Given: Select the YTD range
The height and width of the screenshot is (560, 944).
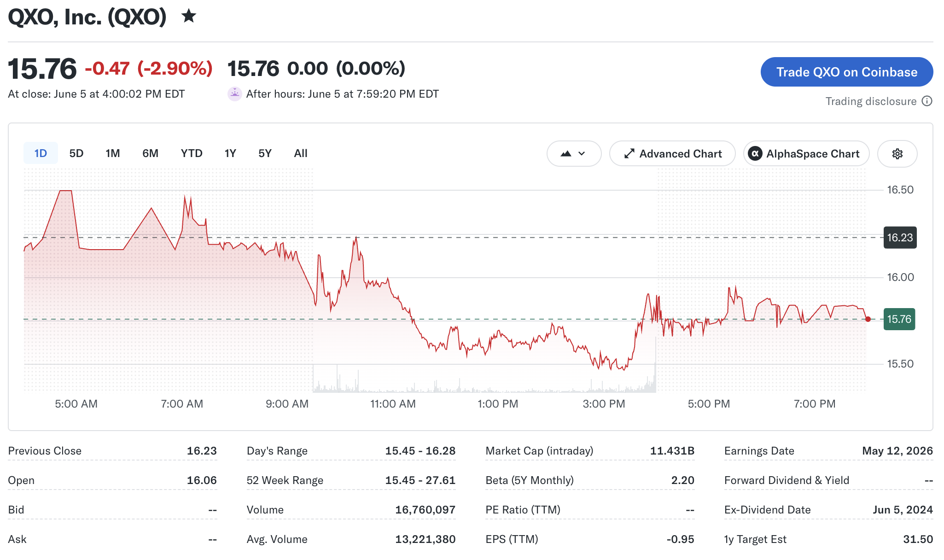Looking at the screenshot, I should 192,153.
